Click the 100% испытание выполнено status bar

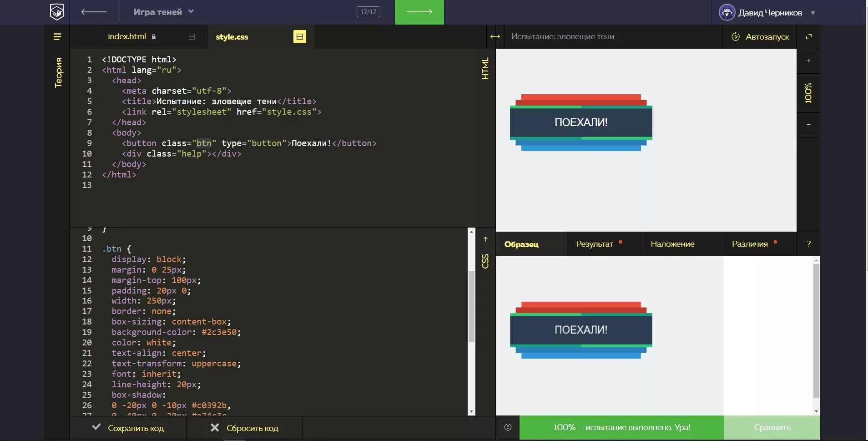(621, 427)
